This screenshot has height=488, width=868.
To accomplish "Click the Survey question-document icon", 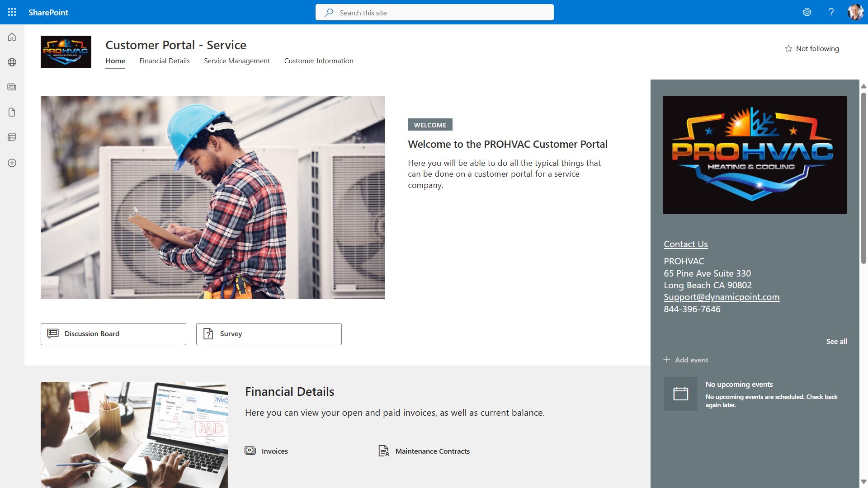I will 208,333.
